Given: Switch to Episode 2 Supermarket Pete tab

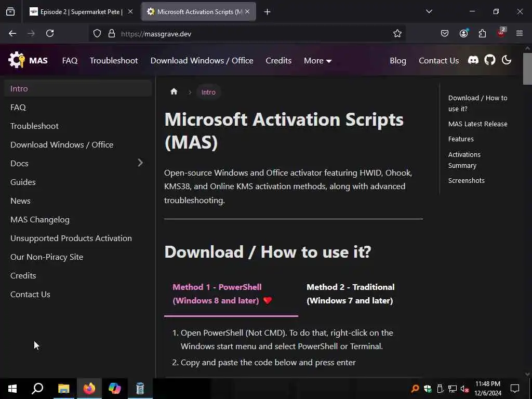Looking at the screenshot, I should (x=82, y=12).
